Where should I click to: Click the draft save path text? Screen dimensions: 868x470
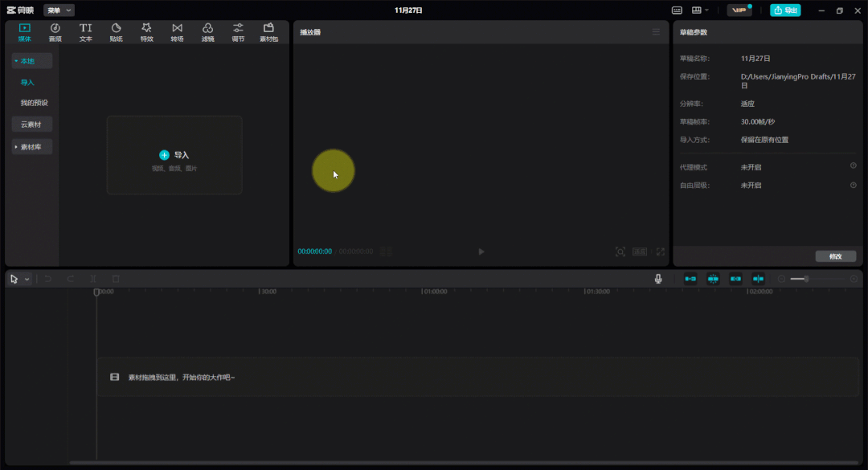click(x=798, y=81)
